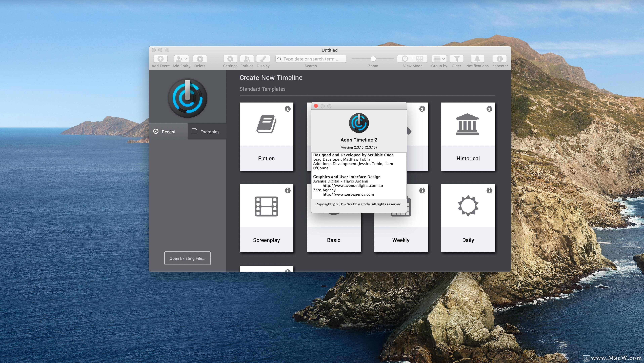Show info for the Daily template
The width and height of the screenshot is (644, 363).
coord(489,191)
